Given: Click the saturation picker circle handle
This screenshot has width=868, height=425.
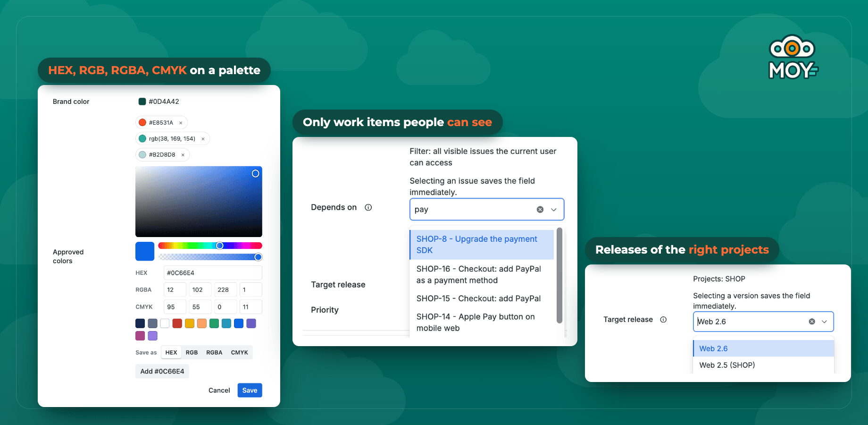Looking at the screenshot, I should click(255, 174).
